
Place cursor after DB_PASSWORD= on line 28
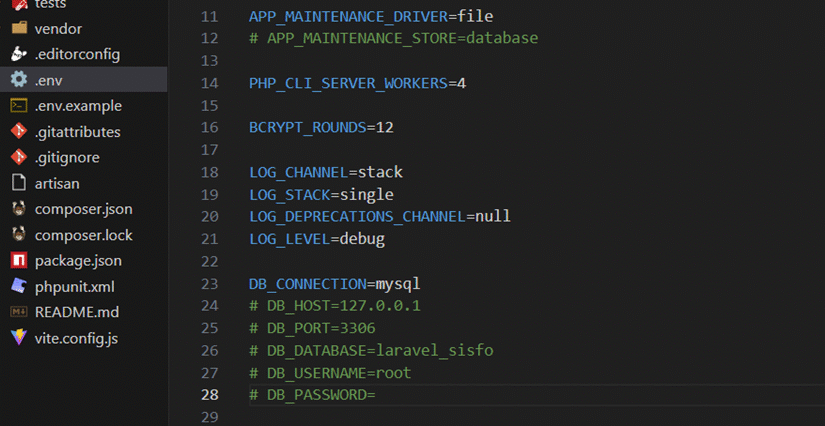pos(375,395)
